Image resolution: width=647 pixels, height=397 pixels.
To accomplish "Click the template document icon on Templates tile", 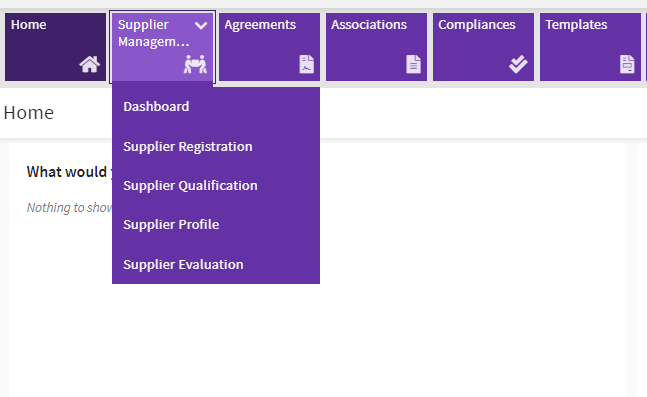I will 627,64.
